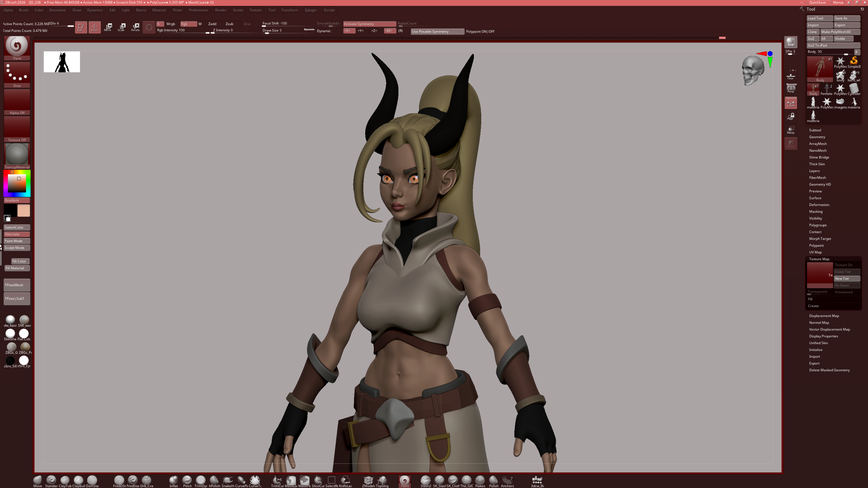Expand the Geometry section
This screenshot has height=488, width=868.
(817, 137)
